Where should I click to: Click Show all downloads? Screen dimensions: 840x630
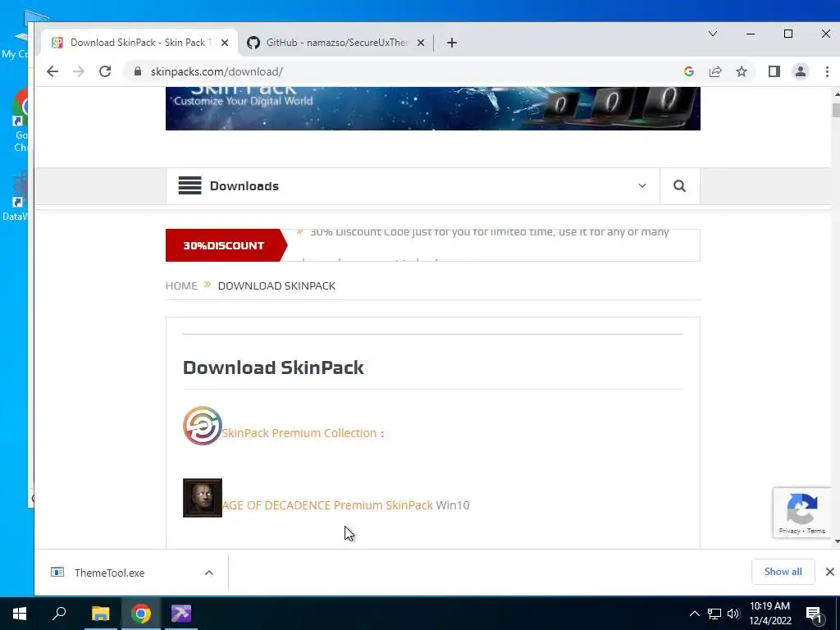[x=783, y=572]
